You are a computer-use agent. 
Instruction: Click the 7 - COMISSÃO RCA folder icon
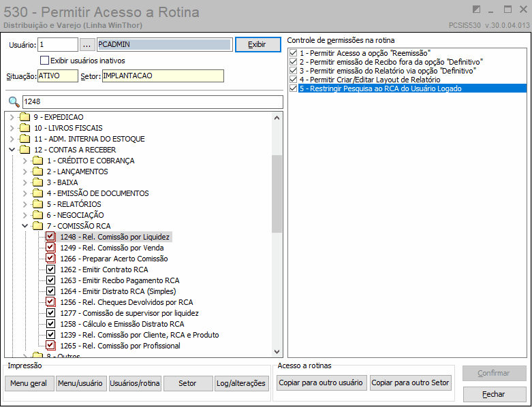point(37,226)
